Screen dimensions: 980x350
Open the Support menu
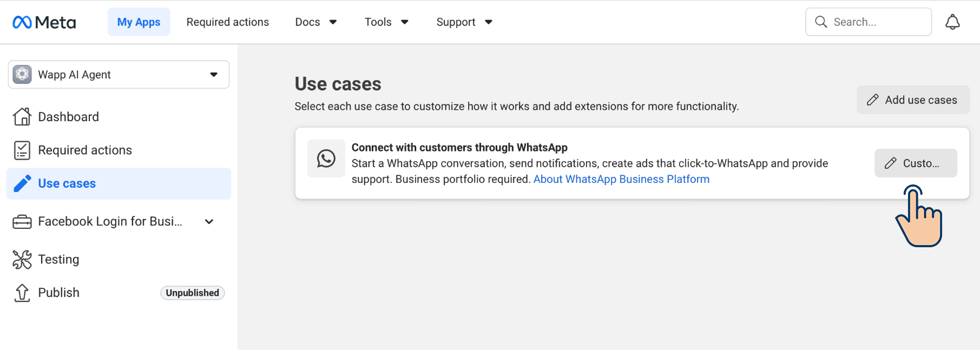tap(464, 22)
